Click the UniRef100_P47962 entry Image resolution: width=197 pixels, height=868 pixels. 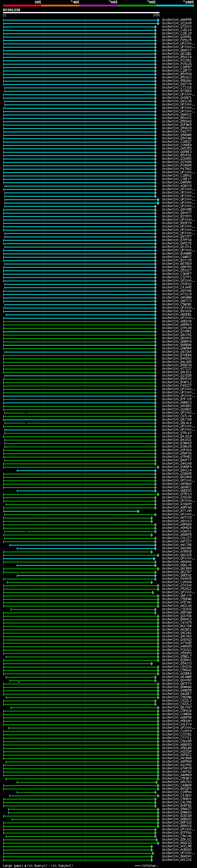(x=177, y=169)
